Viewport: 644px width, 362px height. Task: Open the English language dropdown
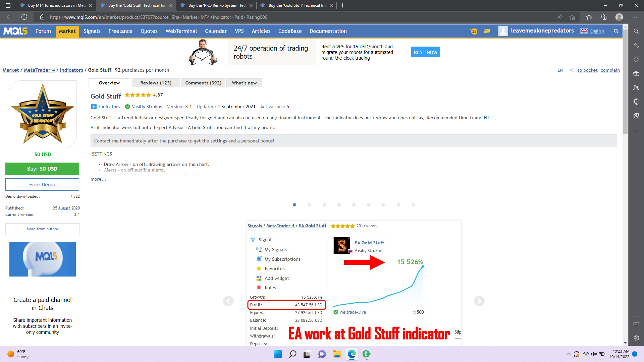point(596,31)
